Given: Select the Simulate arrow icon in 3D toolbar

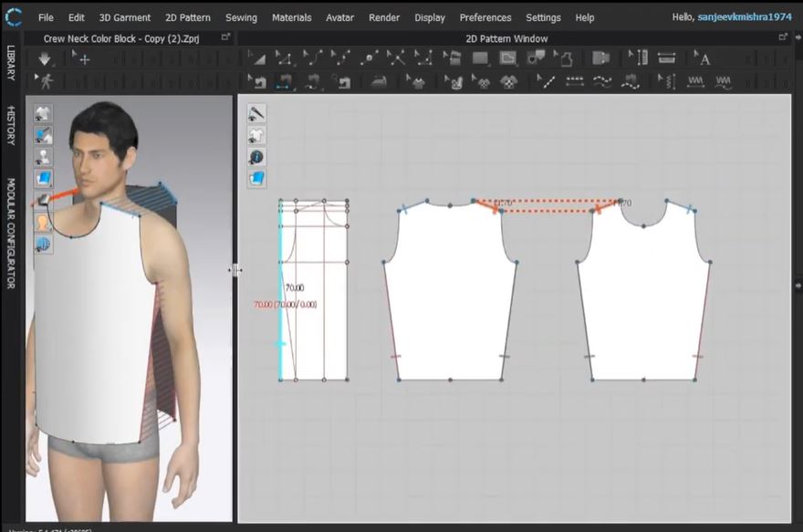Looking at the screenshot, I should [x=45, y=58].
